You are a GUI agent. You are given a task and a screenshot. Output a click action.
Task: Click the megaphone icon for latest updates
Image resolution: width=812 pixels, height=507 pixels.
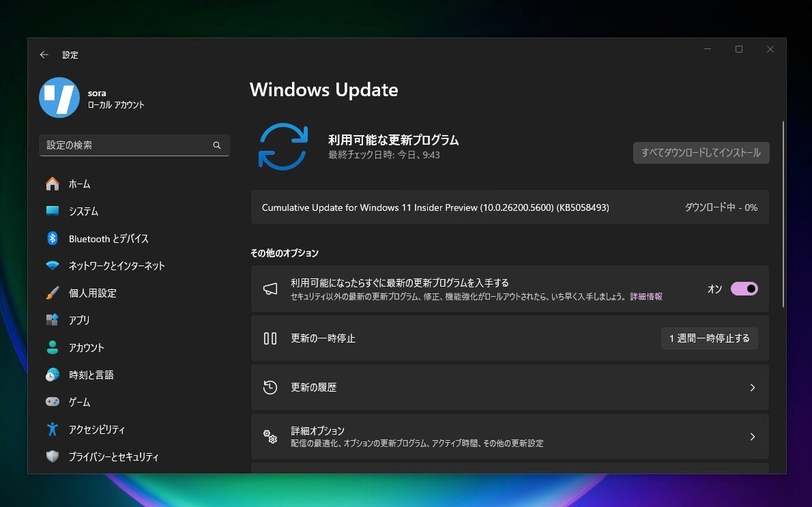click(x=270, y=289)
